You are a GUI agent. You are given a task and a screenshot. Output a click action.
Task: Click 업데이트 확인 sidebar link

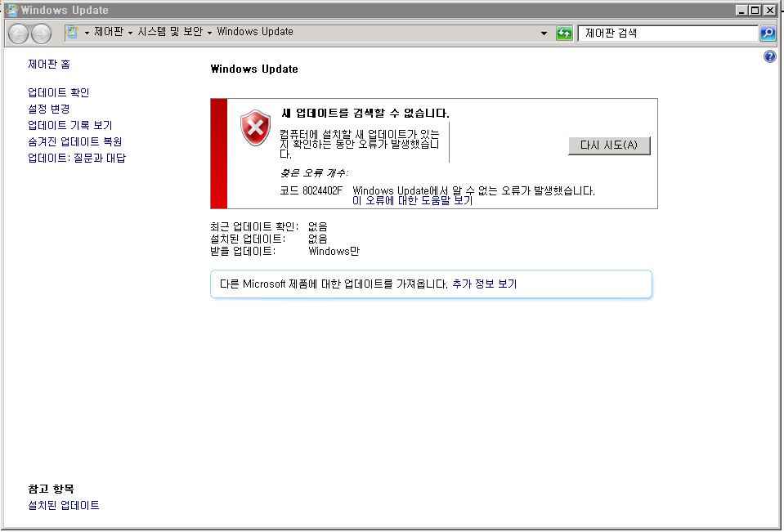tap(59, 92)
